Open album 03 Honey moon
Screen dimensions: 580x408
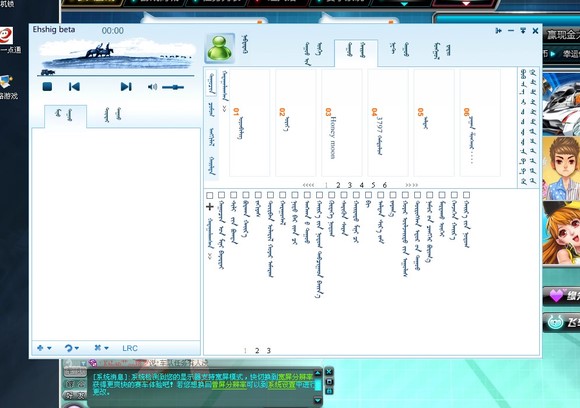pyautogui.click(x=342, y=123)
